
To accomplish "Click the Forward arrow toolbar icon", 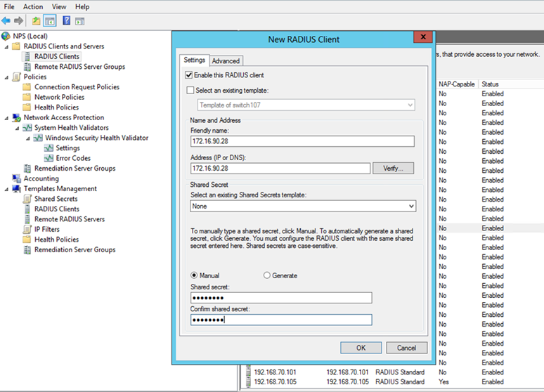I will (18, 21).
